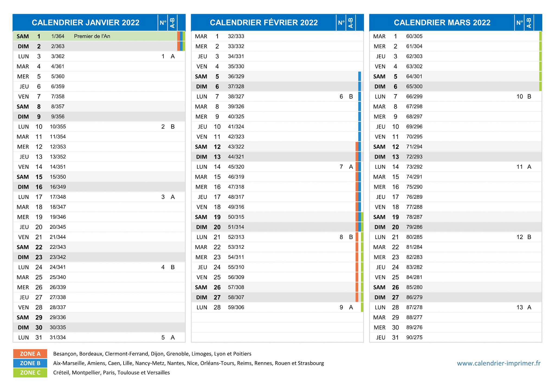The image size is (555, 392).
Task: Click day count '30/335' in January
Action: point(58,327)
